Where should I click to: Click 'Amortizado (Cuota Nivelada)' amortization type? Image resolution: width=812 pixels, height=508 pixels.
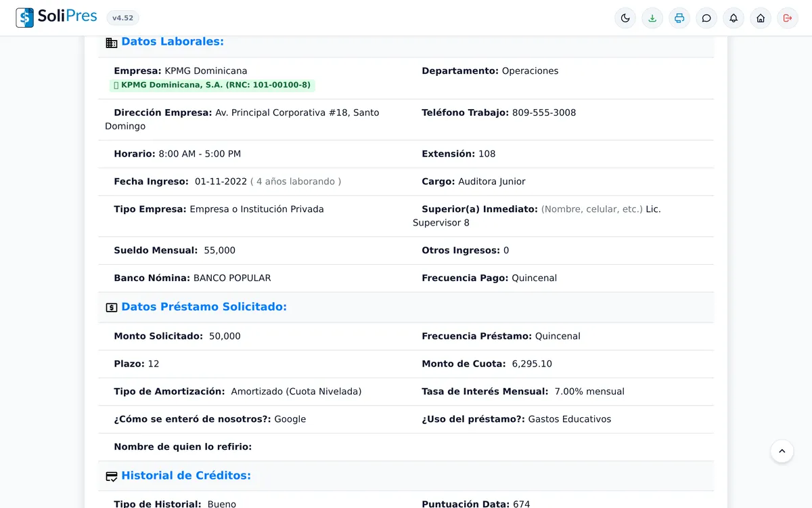pyautogui.click(x=296, y=391)
